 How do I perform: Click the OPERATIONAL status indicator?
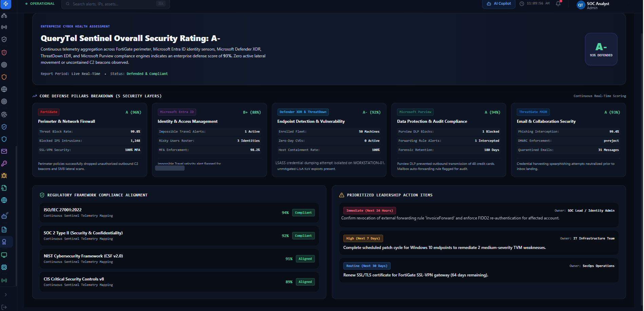coord(40,4)
